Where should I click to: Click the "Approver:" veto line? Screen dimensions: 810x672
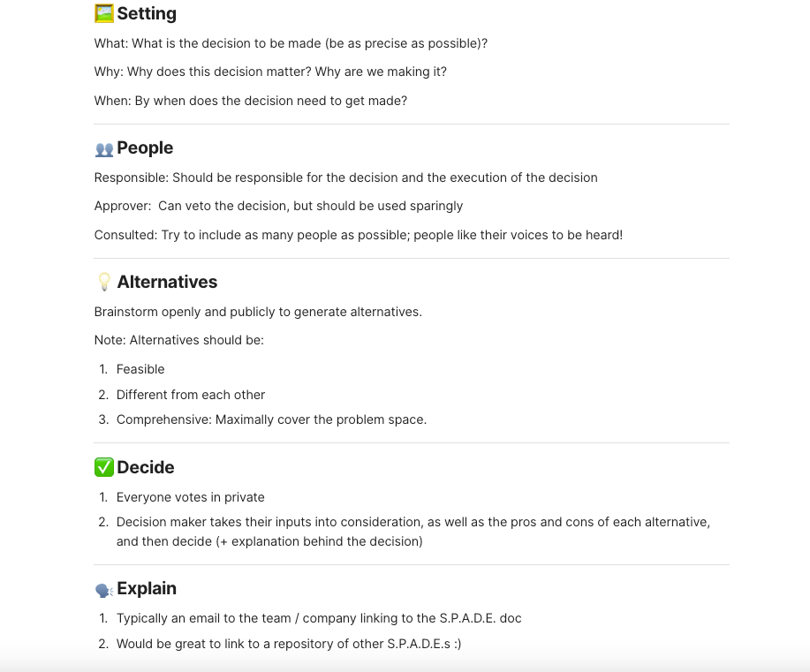[x=278, y=206]
